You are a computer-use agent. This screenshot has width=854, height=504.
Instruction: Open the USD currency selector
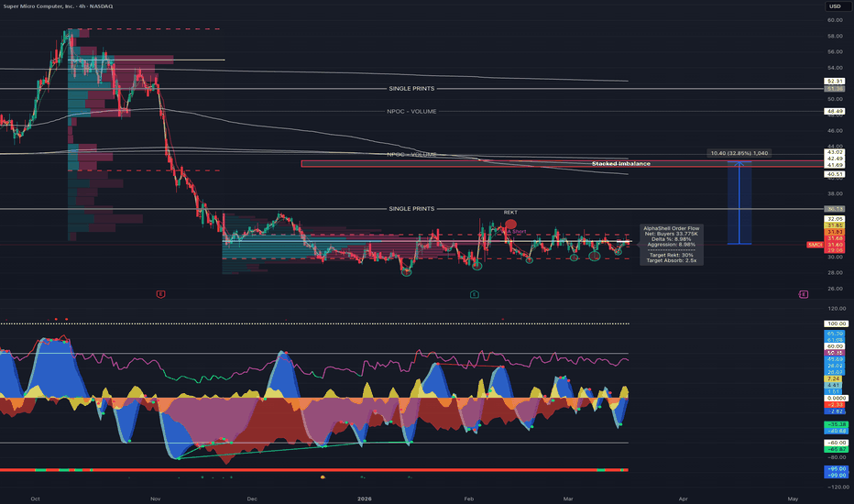[x=834, y=6]
